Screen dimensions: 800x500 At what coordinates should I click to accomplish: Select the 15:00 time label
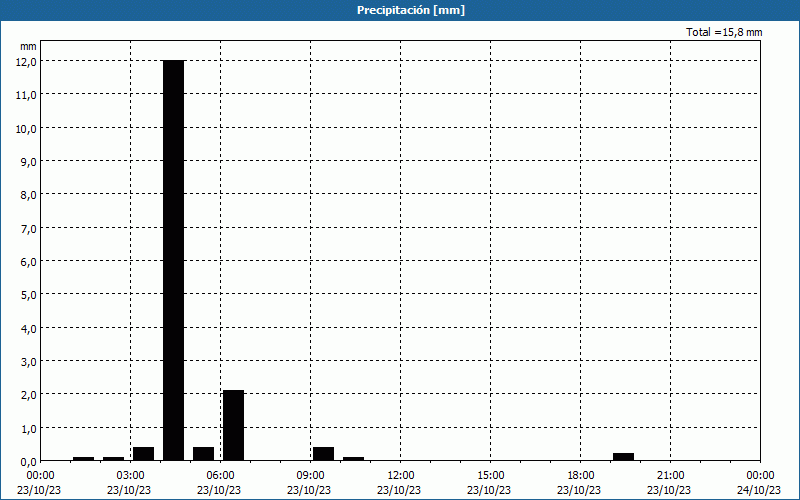pyautogui.click(x=490, y=476)
